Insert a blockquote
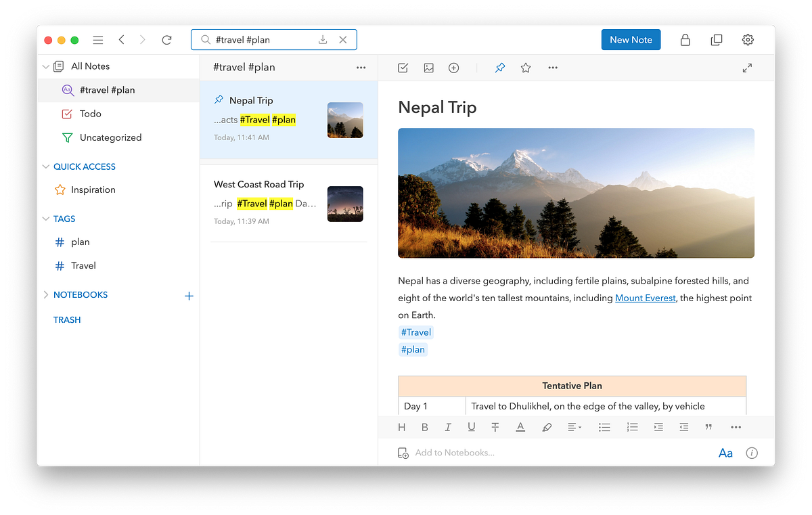812x515 pixels. coord(708,427)
